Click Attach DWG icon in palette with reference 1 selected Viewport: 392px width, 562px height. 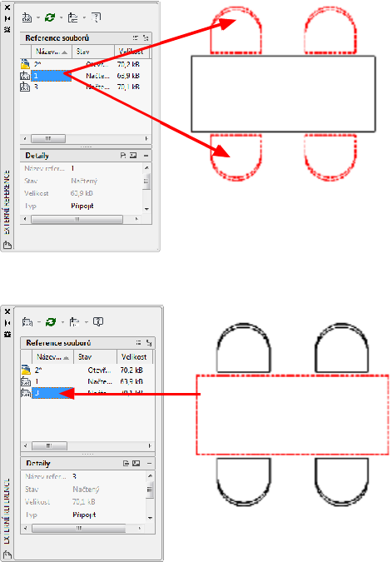[27, 17]
